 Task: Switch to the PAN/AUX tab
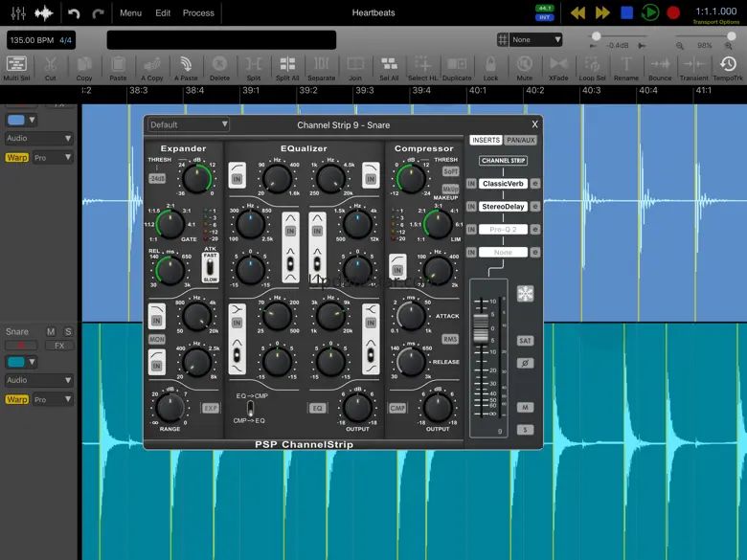point(521,141)
